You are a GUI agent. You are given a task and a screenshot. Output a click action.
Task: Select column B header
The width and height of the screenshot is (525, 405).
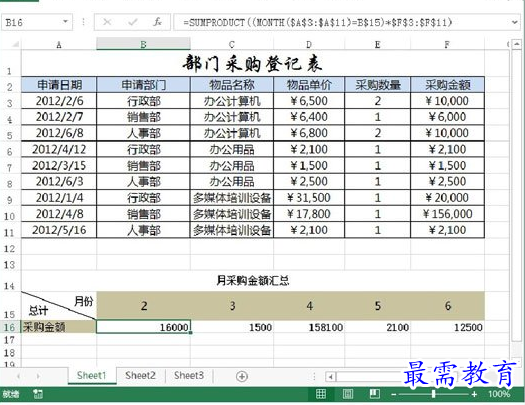[x=143, y=45]
